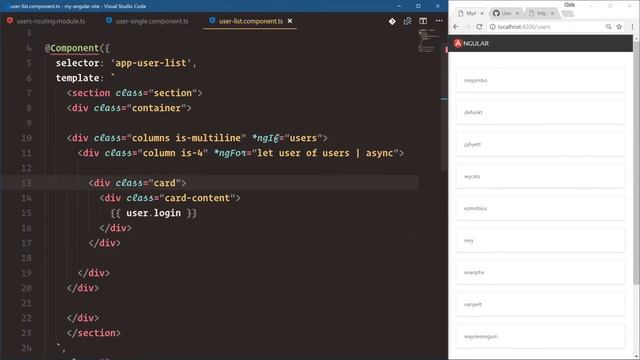Image resolution: width=640 pixels, height=360 pixels.
Task: Click the "columns is-multiline" class string
Action: (x=186, y=138)
